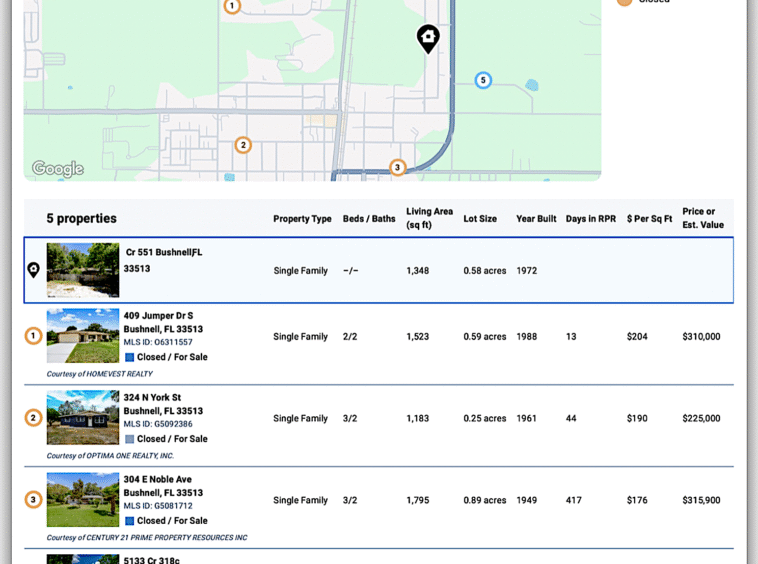Select map marker number 2
This screenshot has width=758, height=564.
click(x=243, y=145)
